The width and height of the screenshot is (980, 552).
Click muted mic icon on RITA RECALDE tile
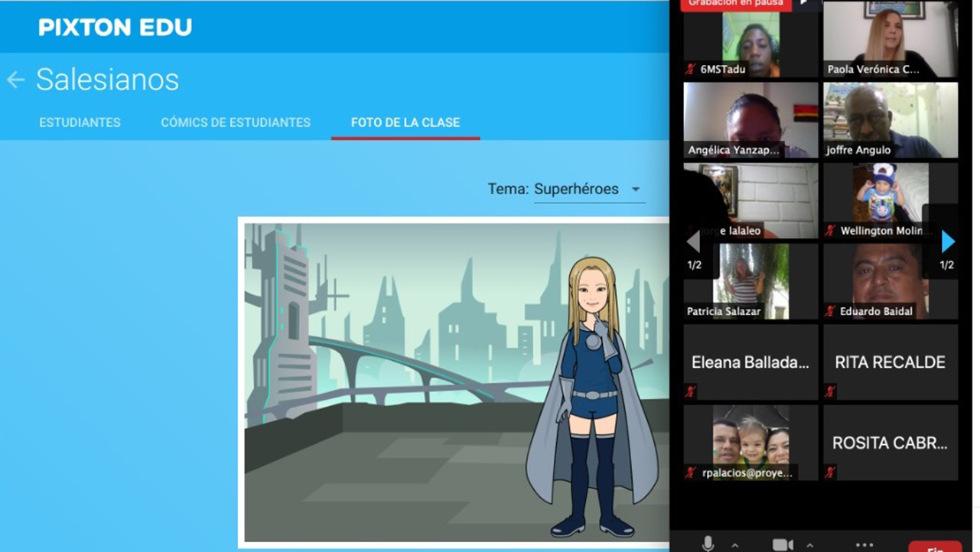point(830,392)
